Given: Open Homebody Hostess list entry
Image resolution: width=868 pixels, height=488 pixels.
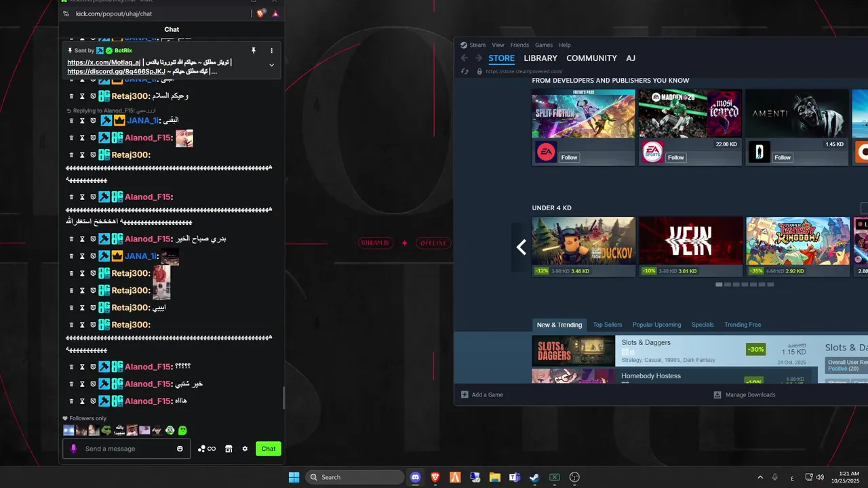Looking at the screenshot, I should [675, 376].
